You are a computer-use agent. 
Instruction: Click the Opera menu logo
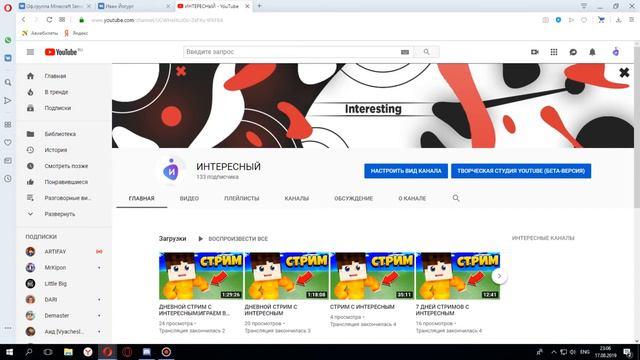point(8,7)
